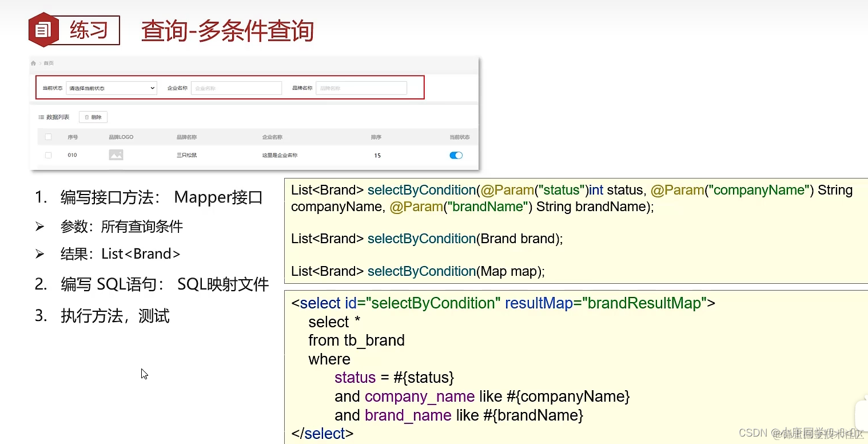Click the line and brand_name like #{brandName}

tap(459, 415)
